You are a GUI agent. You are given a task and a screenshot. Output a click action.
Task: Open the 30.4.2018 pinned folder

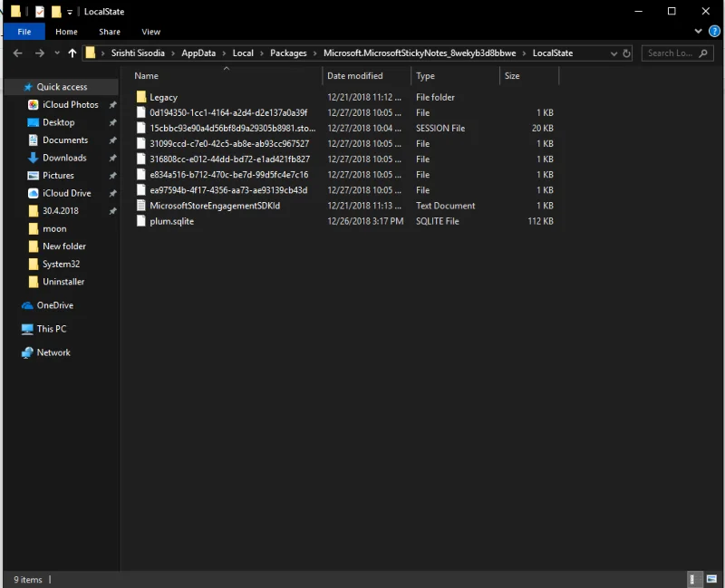(x=61, y=211)
